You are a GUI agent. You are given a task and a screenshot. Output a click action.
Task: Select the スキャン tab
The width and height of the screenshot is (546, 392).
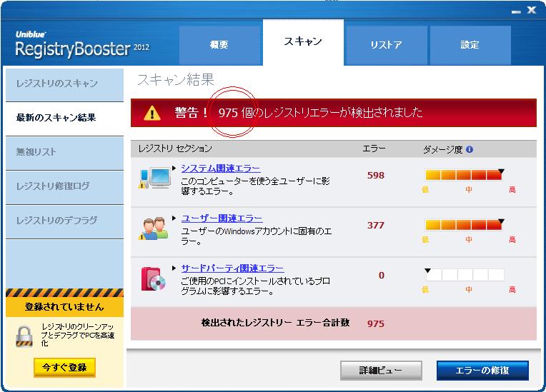click(303, 42)
